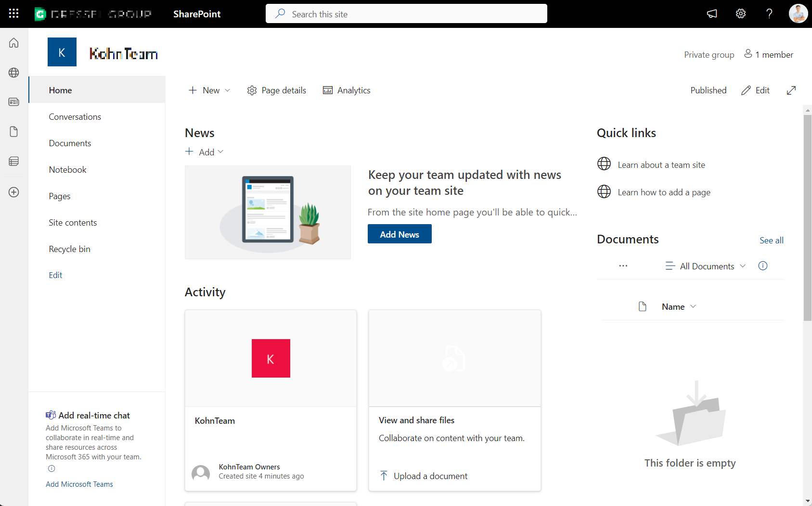
Task: Open the Recycle bin navigation item
Action: coord(69,249)
